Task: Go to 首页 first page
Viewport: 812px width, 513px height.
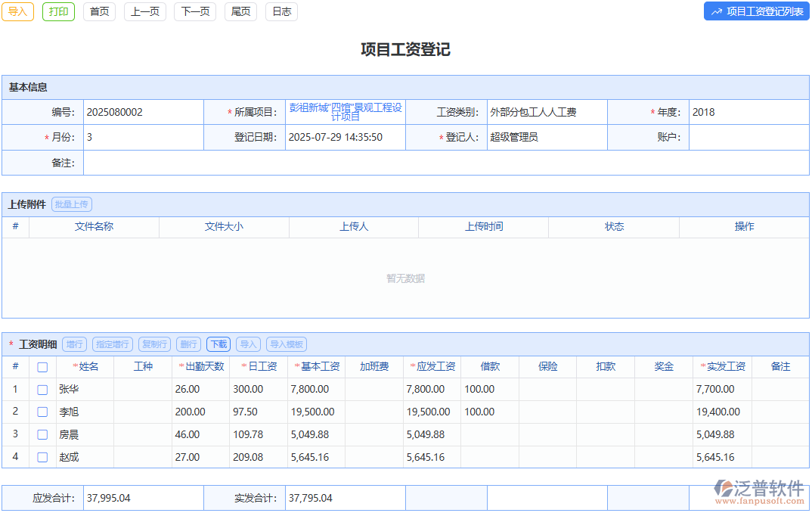Action: tap(99, 11)
